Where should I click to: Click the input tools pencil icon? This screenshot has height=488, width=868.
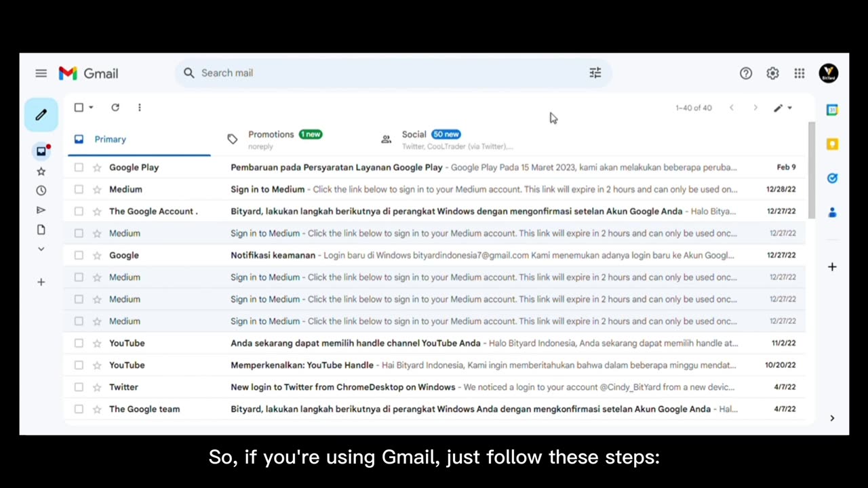778,108
